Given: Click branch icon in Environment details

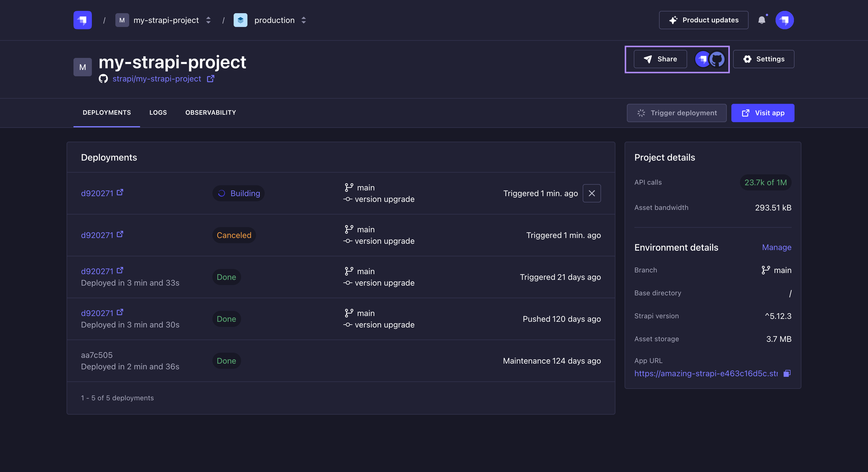Looking at the screenshot, I should click(766, 270).
